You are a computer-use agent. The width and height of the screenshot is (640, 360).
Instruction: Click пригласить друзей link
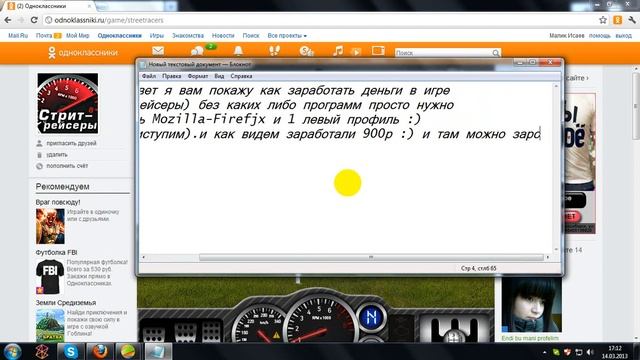click(71, 143)
